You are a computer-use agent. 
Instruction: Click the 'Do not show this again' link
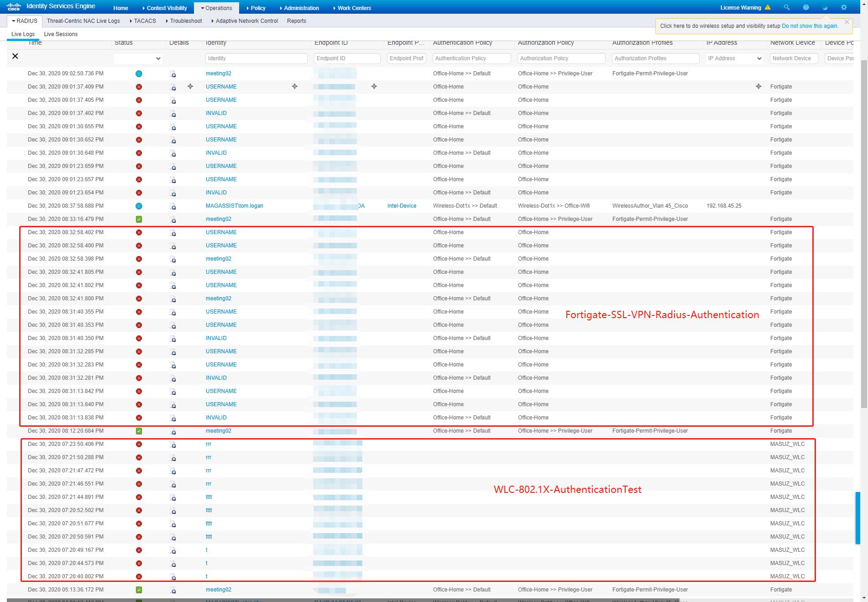pyautogui.click(x=810, y=26)
